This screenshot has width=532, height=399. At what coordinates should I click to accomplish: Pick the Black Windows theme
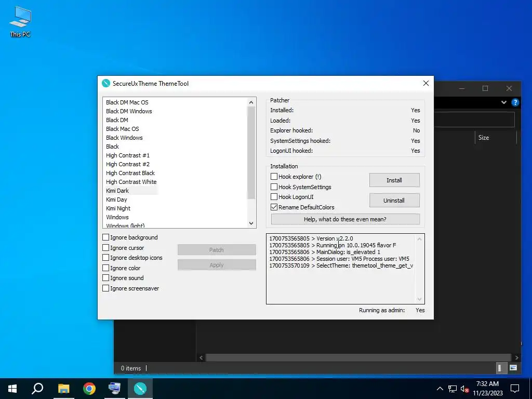(124, 137)
